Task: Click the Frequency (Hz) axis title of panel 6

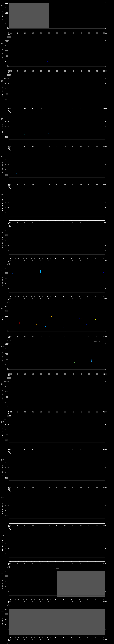Action: coord(3,205)
